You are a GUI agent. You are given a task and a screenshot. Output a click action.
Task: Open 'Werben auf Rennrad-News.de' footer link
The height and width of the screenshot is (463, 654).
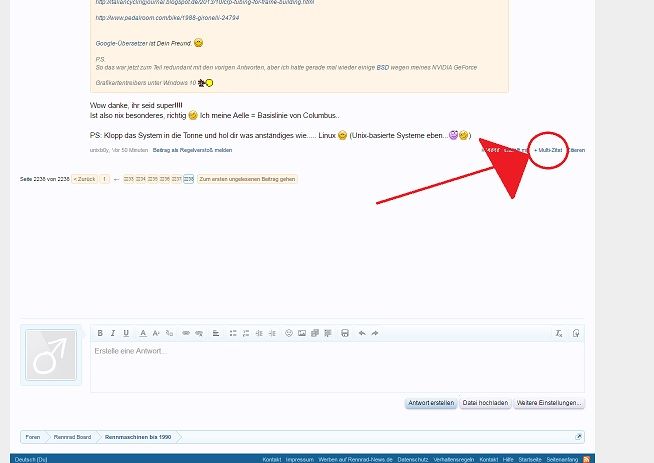355,459
